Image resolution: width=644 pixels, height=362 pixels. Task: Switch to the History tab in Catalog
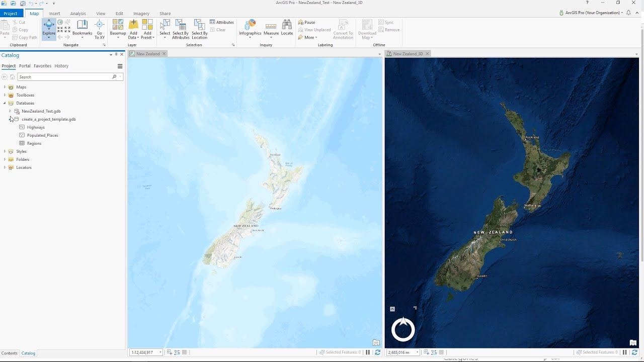pos(61,66)
